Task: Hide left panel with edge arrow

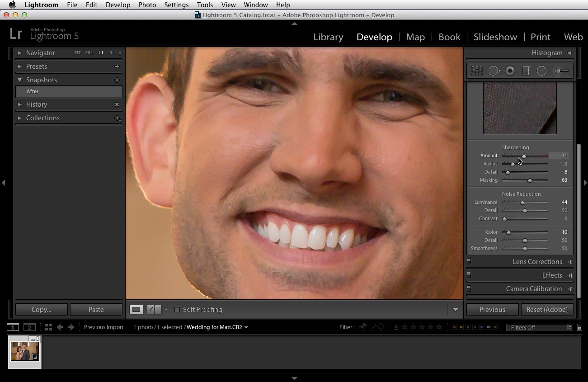Action: (4, 183)
